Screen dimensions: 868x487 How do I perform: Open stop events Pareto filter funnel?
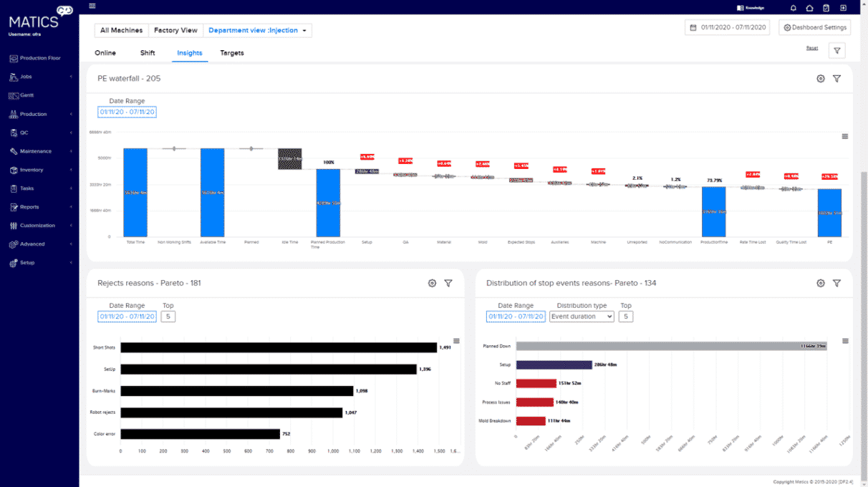coord(836,283)
